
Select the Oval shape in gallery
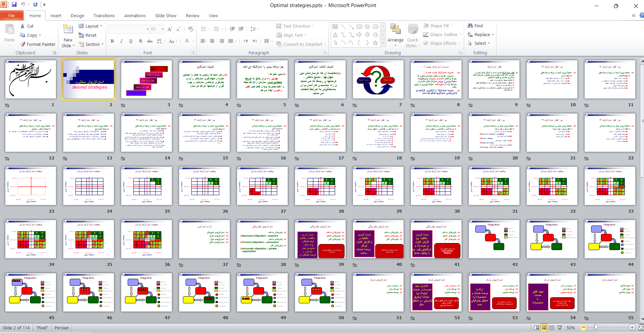(367, 26)
